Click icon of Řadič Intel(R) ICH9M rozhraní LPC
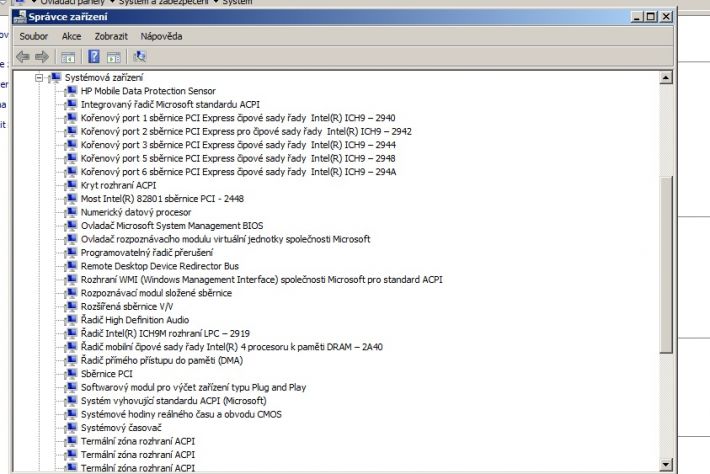 [71, 333]
